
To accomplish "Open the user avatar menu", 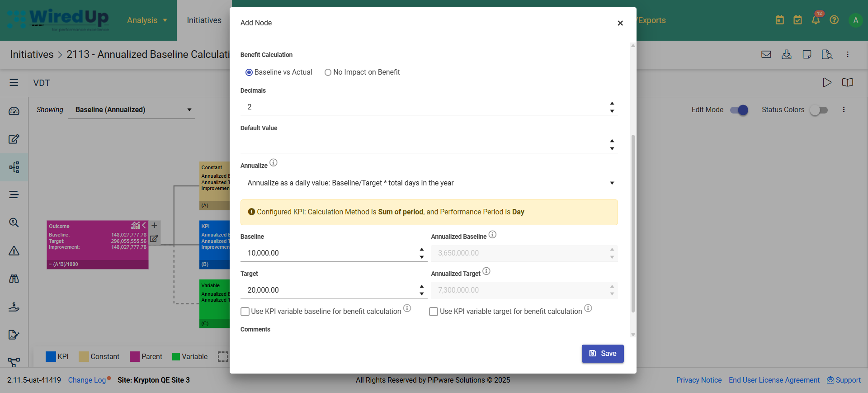I will [x=856, y=20].
